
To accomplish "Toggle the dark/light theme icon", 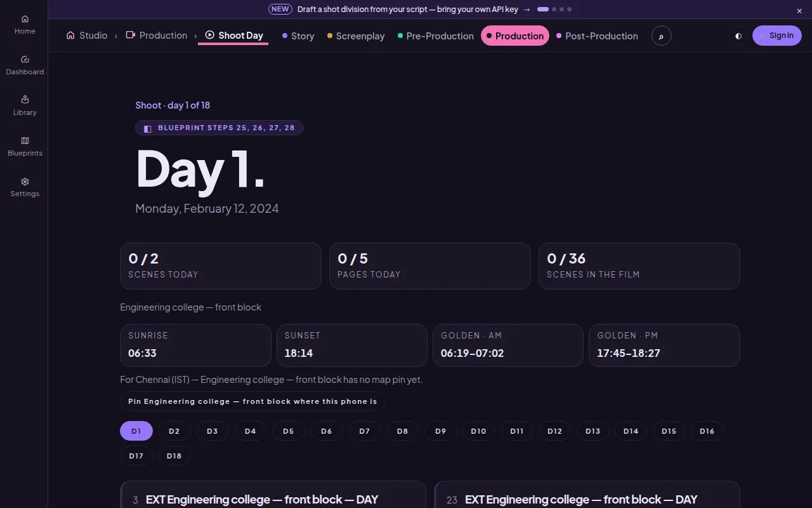I will pos(738,36).
